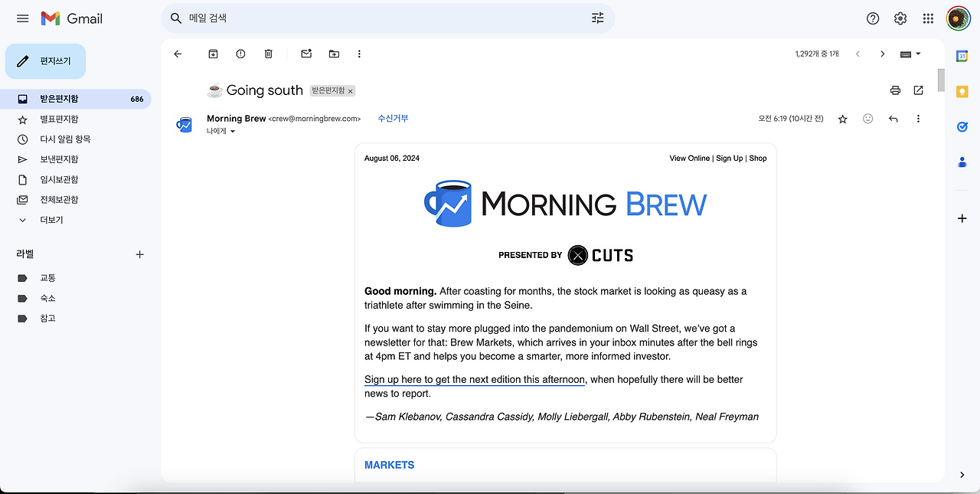Mark email as unread via envelope icon
Image resolution: width=980 pixels, height=494 pixels.
pos(306,54)
